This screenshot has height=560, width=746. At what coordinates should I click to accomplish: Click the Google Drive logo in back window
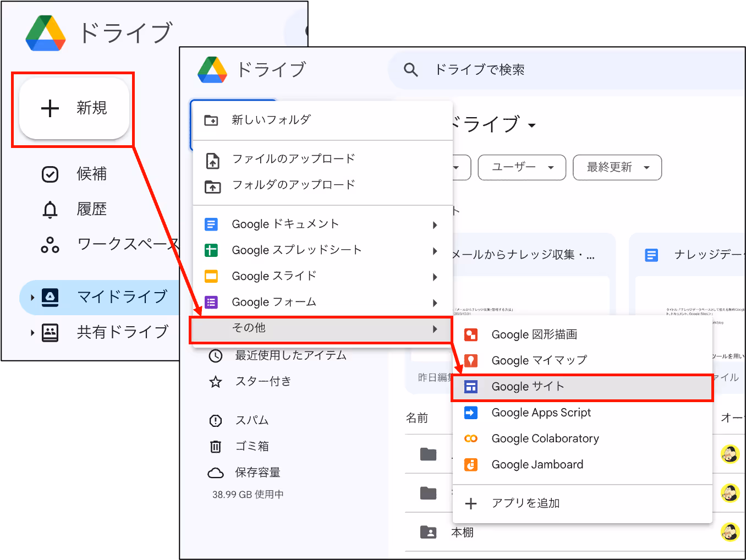pos(46,33)
